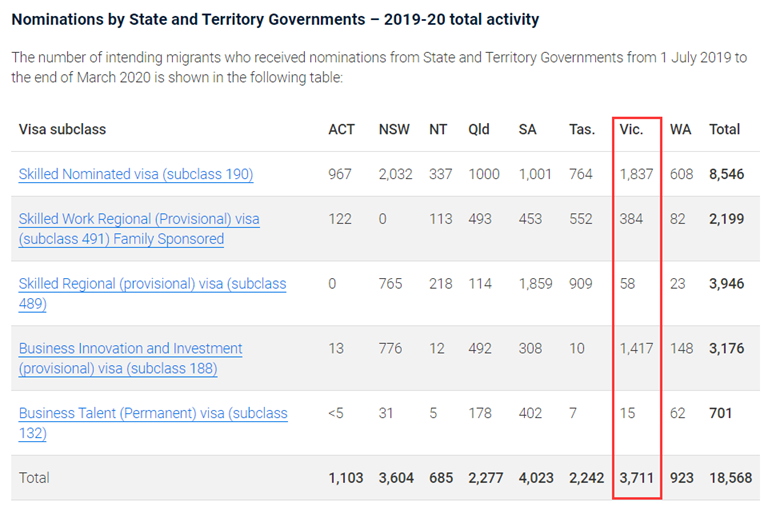Select the highlighted Vic. column header
Screen dimensions: 776x510
[632, 129]
